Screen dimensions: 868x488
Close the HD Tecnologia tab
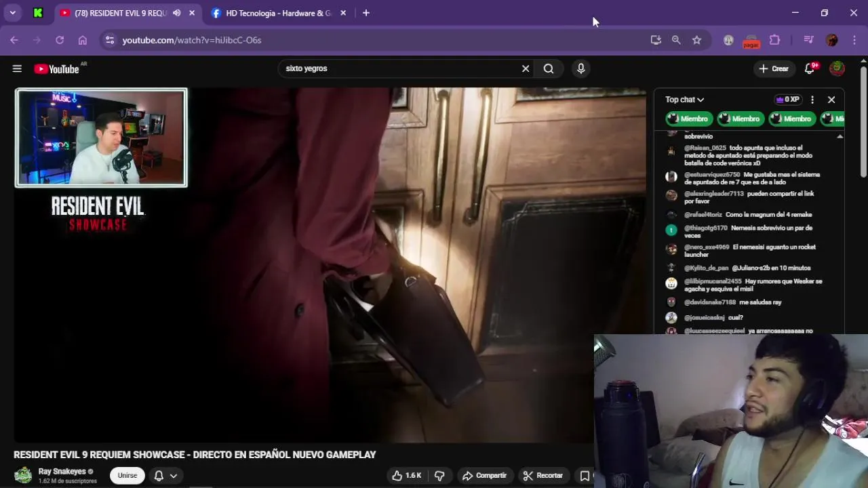coord(343,13)
